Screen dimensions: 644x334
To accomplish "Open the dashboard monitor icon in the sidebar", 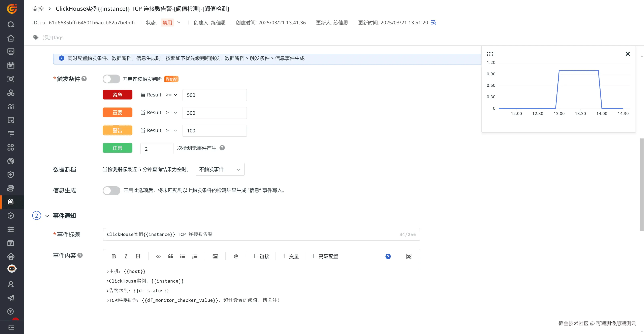I will tap(11, 52).
